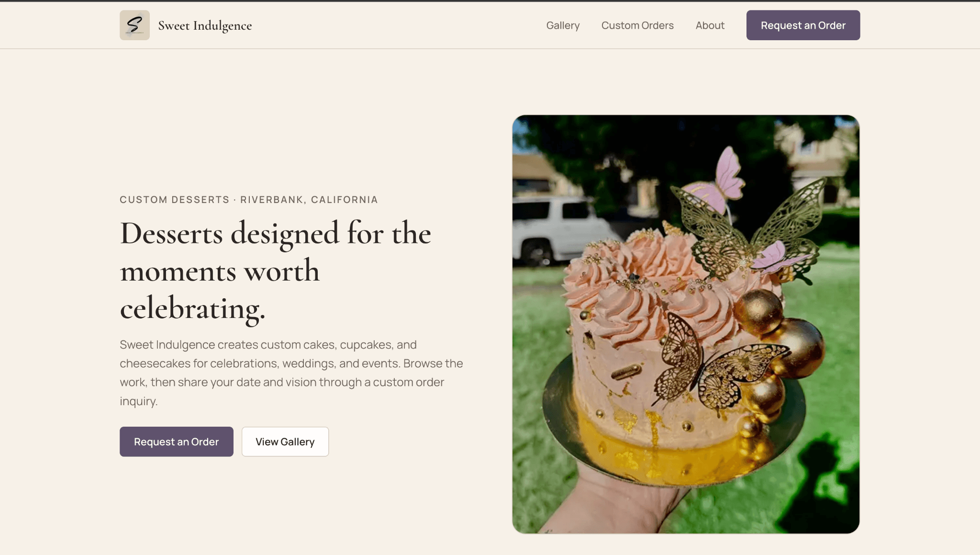Go to the About page link
This screenshot has height=555, width=980.
pyautogui.click(x=710, y=25)
